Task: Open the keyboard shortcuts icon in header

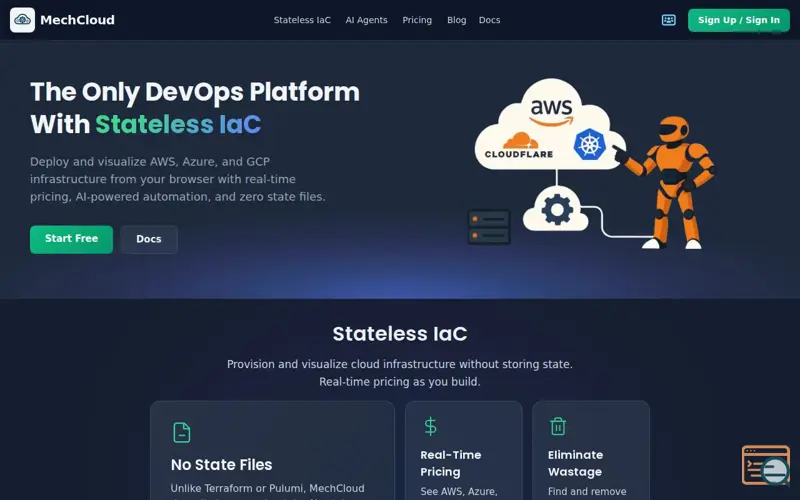Action: click(668, 20)
